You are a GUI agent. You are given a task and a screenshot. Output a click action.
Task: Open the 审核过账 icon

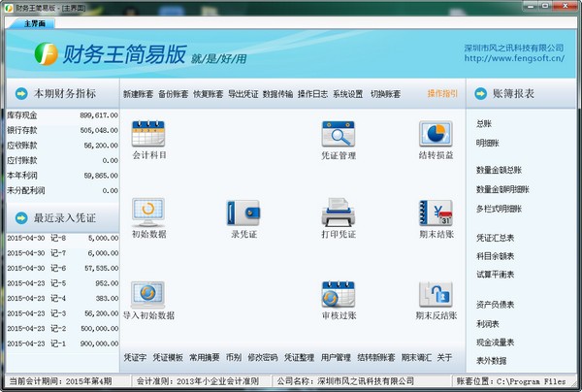[339, 294]
